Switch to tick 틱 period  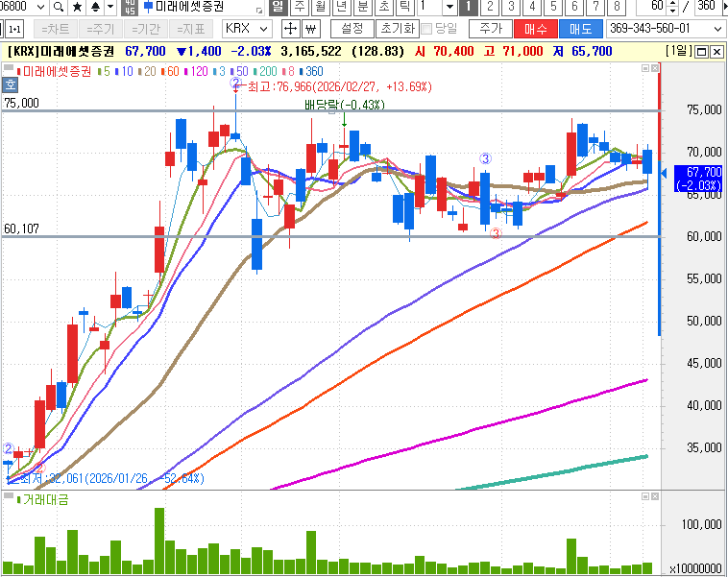point(405,7)
